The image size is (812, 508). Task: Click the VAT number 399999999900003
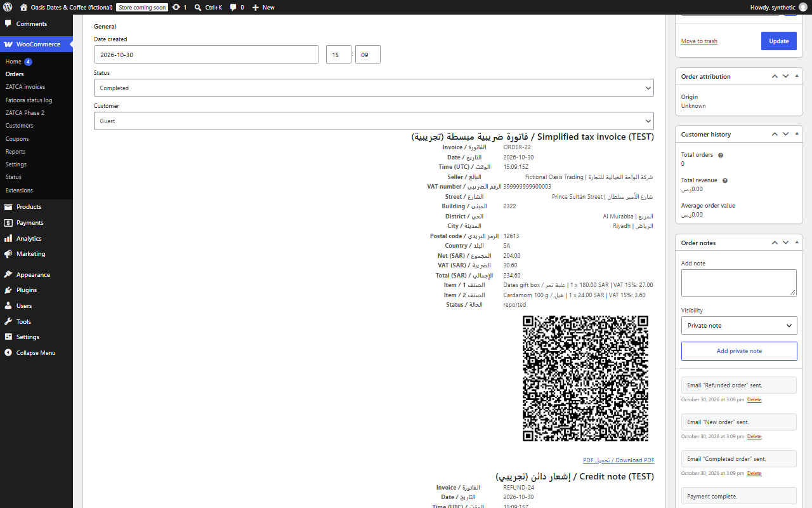(x=527, y=187)
